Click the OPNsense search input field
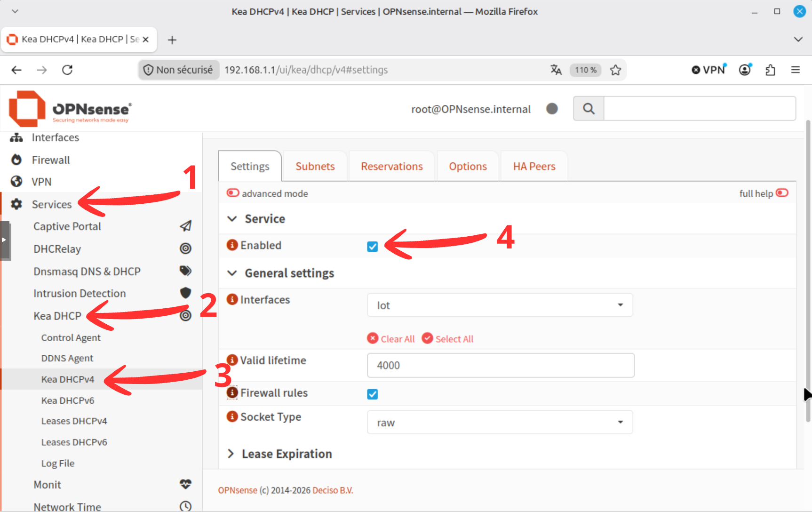This screenshot has height=512, width=812. 700,109
